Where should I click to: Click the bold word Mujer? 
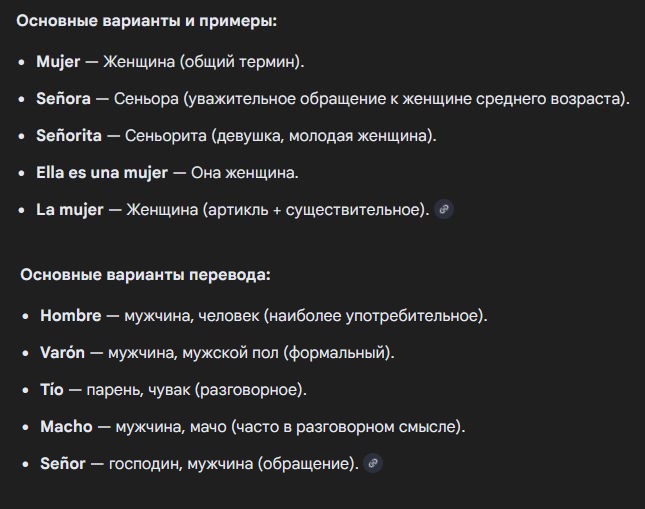tap(58, 62)
